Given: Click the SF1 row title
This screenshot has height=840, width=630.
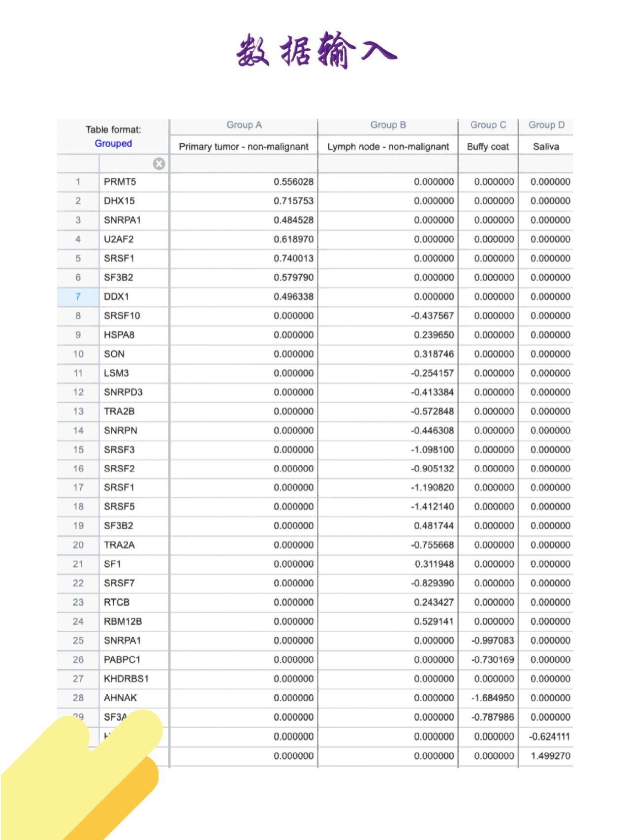Looking at the screenshot, I should click(112, 564).
